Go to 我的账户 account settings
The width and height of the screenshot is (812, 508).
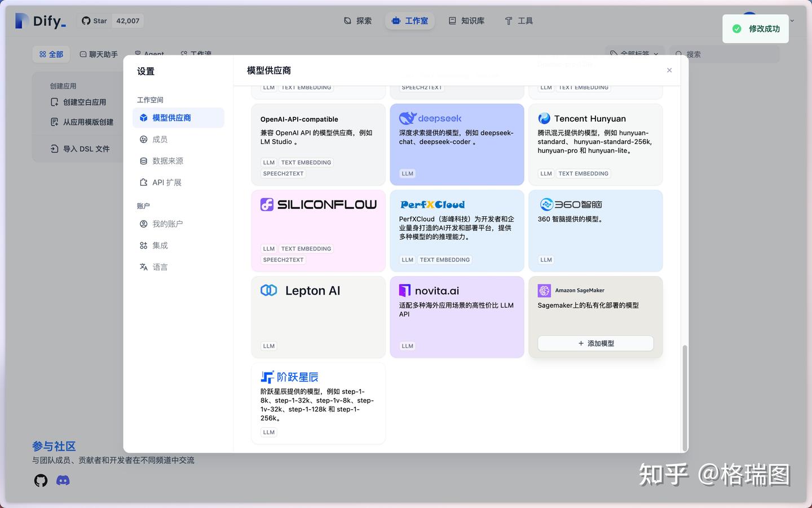[x=167, y=224]
